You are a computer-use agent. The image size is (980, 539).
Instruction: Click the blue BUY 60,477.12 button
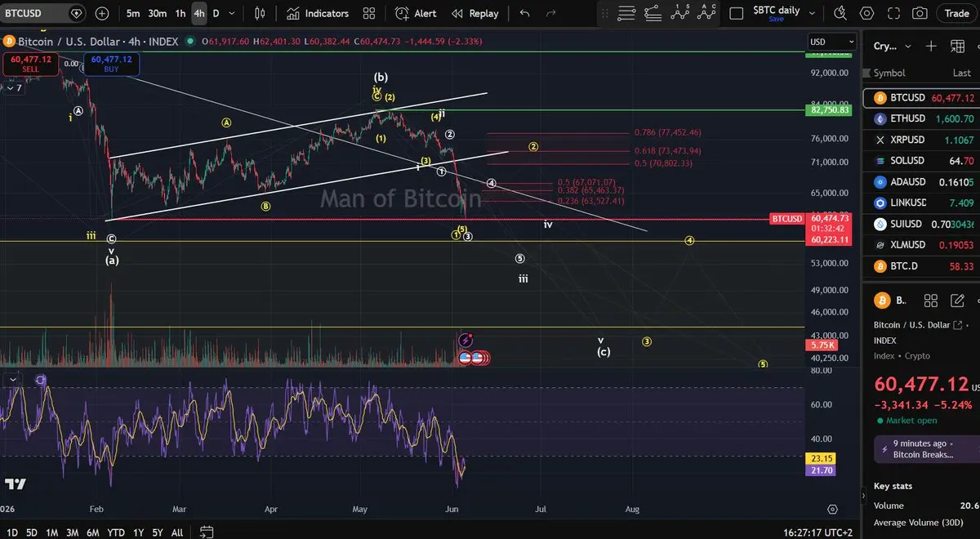pos(111,64)
